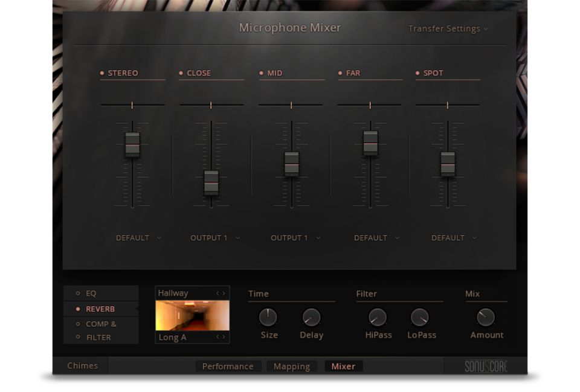Screen dimensions: 580x392
Task: Click the Sonuscore logo
Action: pos(486,366)
